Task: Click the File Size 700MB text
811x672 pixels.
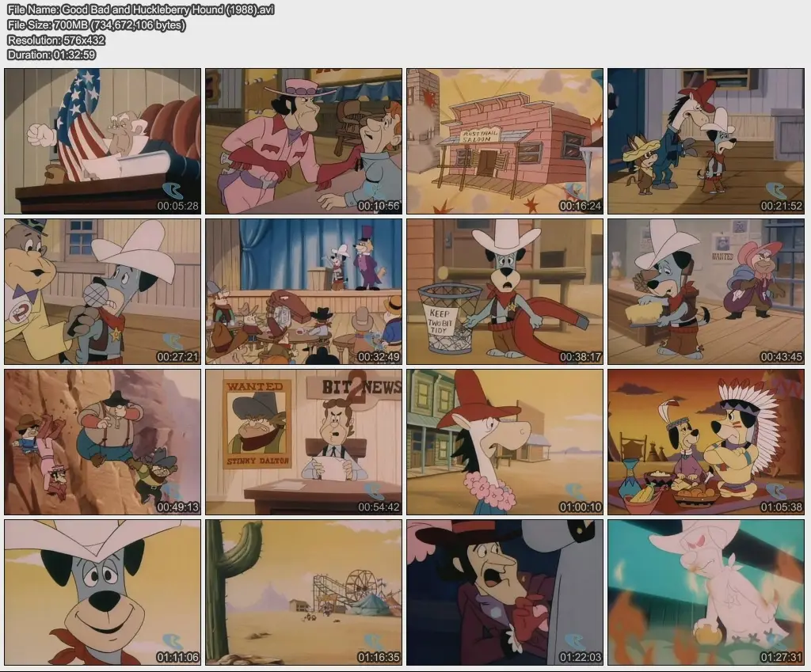Action: click(x=96, y=25)
